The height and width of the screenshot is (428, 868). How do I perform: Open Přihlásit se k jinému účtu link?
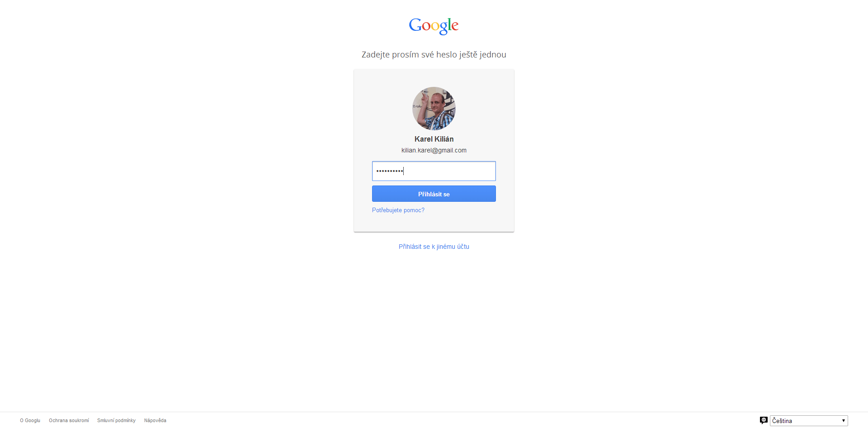click(x=434, y=247)
